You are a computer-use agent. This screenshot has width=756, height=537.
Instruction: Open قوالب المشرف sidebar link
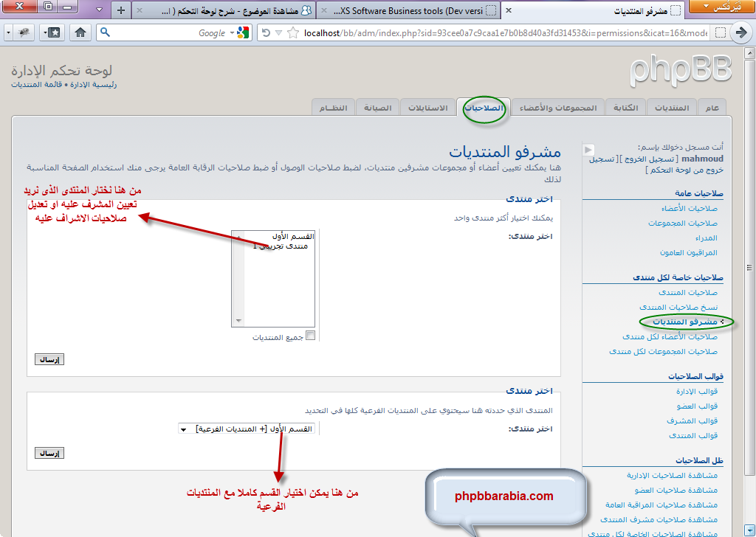click(x=692, y=421)
